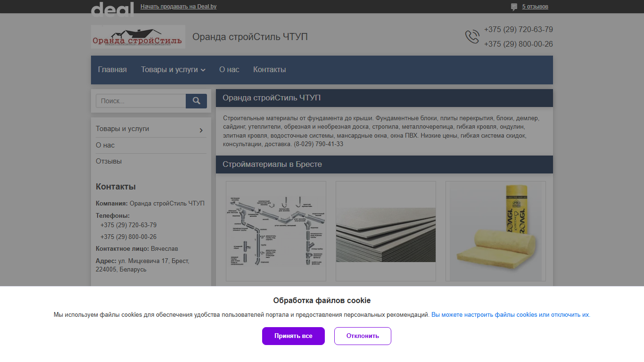Click header phone +375 (29) 800-00-26

click(518, 44)
